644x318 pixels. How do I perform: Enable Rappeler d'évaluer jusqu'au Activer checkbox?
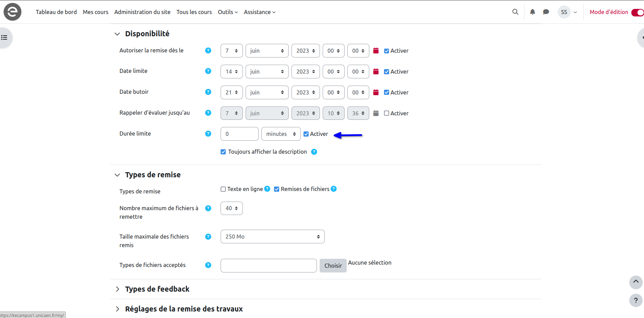point(386,113)
